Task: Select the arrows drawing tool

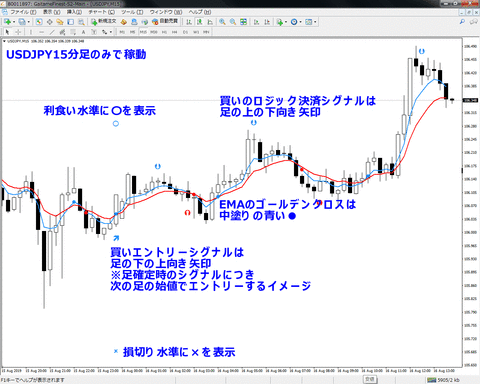Action: 105,32
